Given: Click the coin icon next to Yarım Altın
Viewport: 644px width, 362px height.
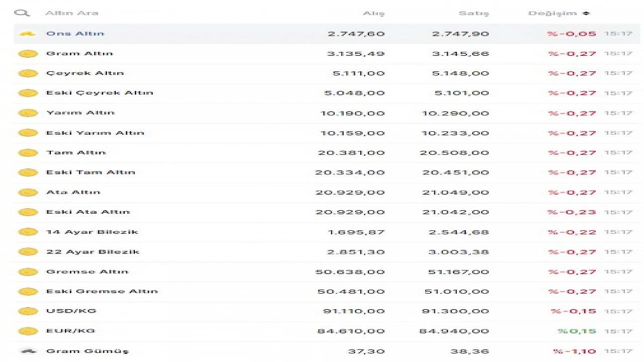Looking at the screenshot, I should click(28, 113).
